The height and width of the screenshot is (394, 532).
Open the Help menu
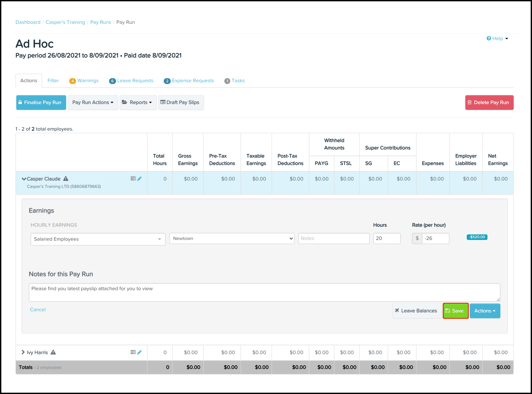[497, 38]
